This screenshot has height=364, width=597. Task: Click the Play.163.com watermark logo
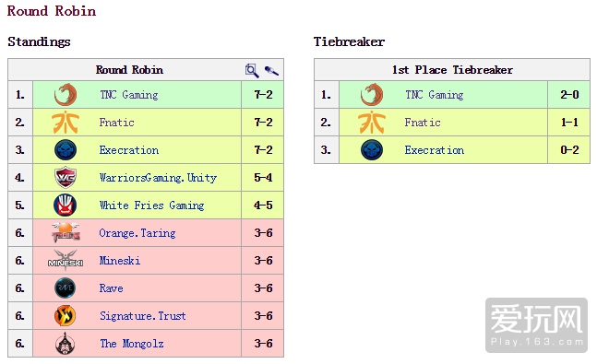[536, 325]
